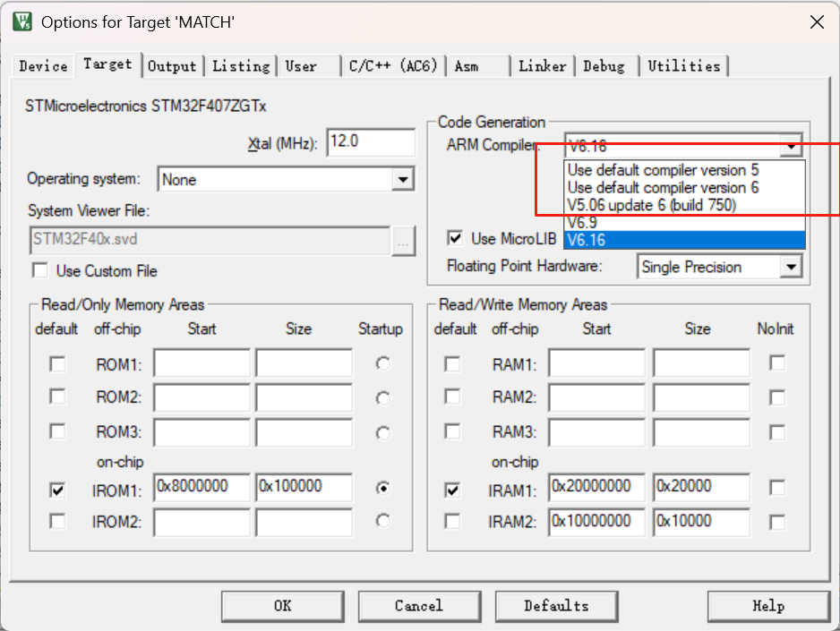Open the Output tab

173,66
